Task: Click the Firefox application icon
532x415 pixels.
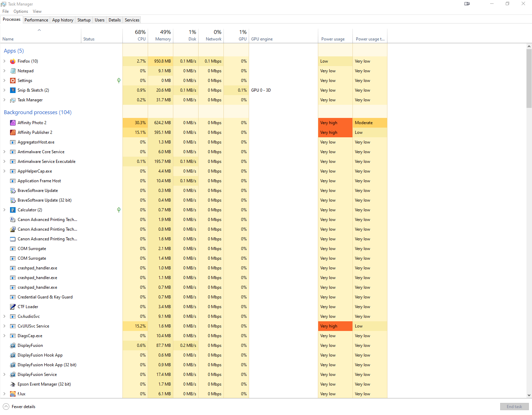Action: (x=12, y=61)
